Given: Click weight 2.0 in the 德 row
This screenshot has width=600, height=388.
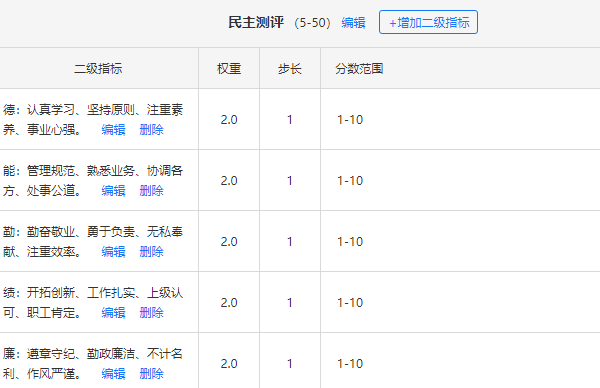Looking at the screenshot, I should pyautogui.click(x=229, y=120).
